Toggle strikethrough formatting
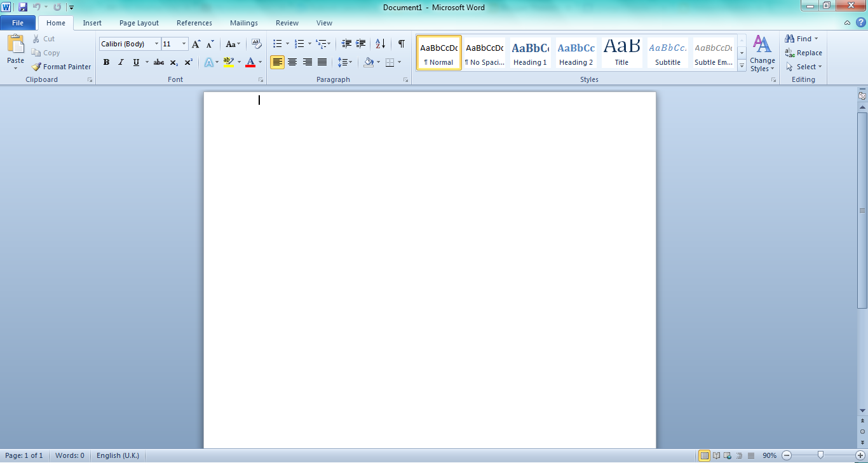Image resolution: width=868 pixels, height=463 pixels. pyautogui.click(x=159, y=62)
